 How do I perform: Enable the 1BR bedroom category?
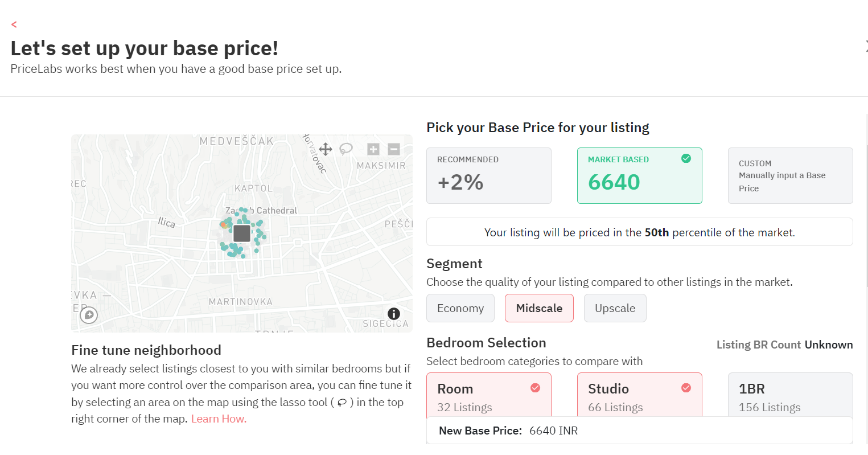click(790, 395)
